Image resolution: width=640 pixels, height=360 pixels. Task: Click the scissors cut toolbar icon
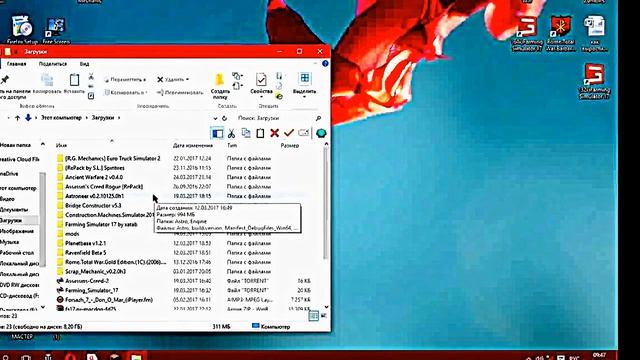pos(231,133)
